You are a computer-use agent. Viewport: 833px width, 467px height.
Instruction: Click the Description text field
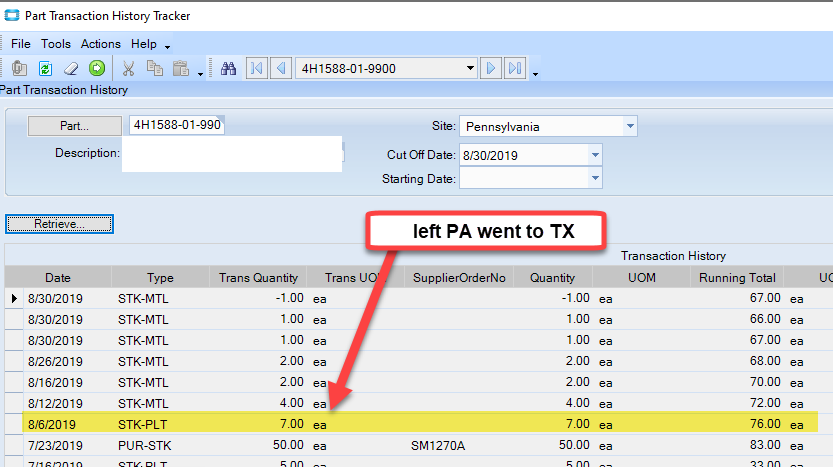(x=232, y=154)
